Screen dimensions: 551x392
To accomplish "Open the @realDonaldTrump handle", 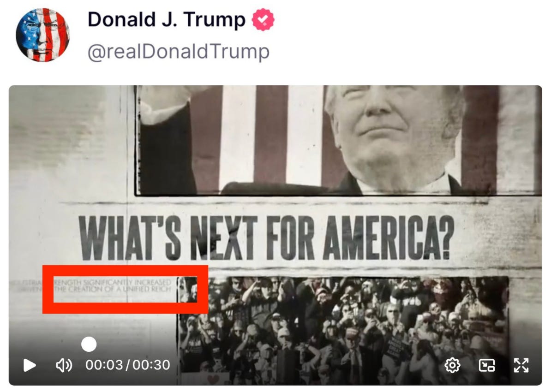I will (179, 52).
